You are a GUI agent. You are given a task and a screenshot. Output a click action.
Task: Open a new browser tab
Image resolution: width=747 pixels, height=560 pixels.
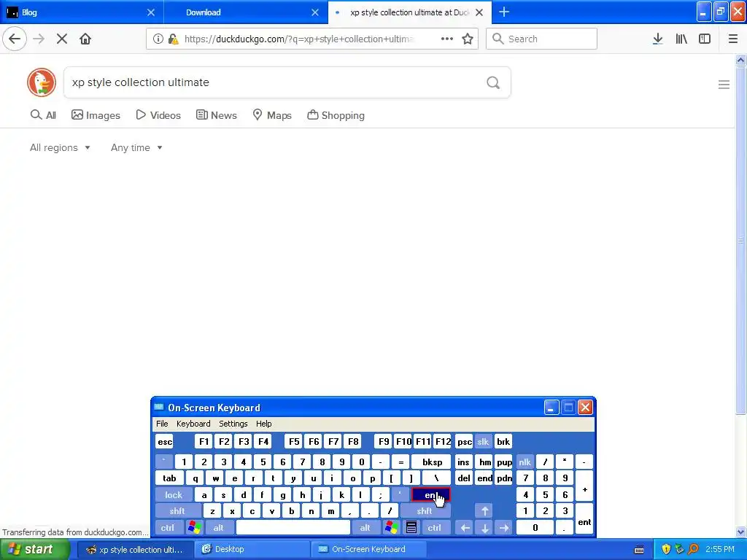pyautogui.click(x=504, y=12)
